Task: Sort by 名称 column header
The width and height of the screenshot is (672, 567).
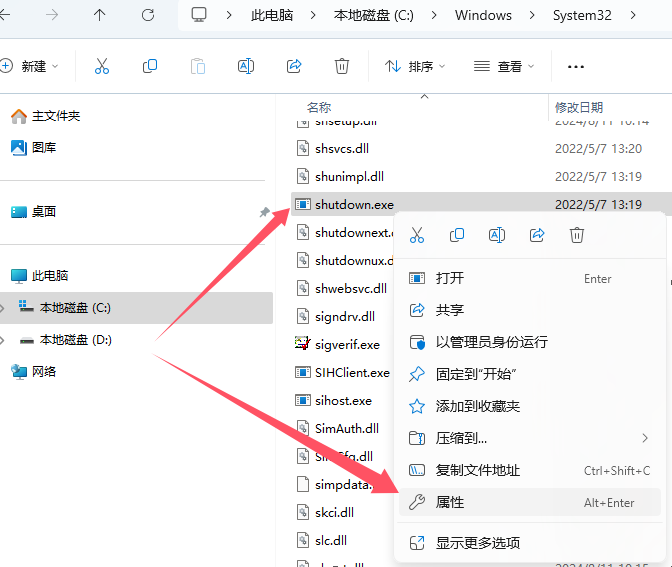Action: pyautogui.click(x=319, y=107)
